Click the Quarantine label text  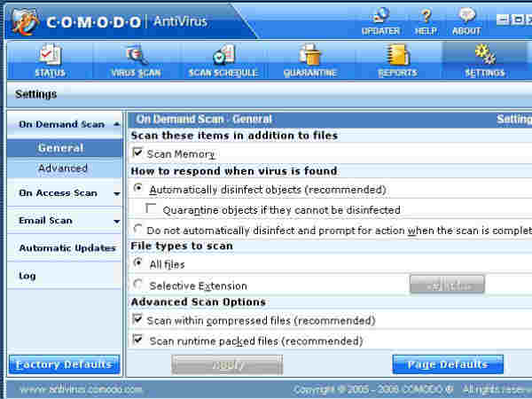tap(309, 73)
